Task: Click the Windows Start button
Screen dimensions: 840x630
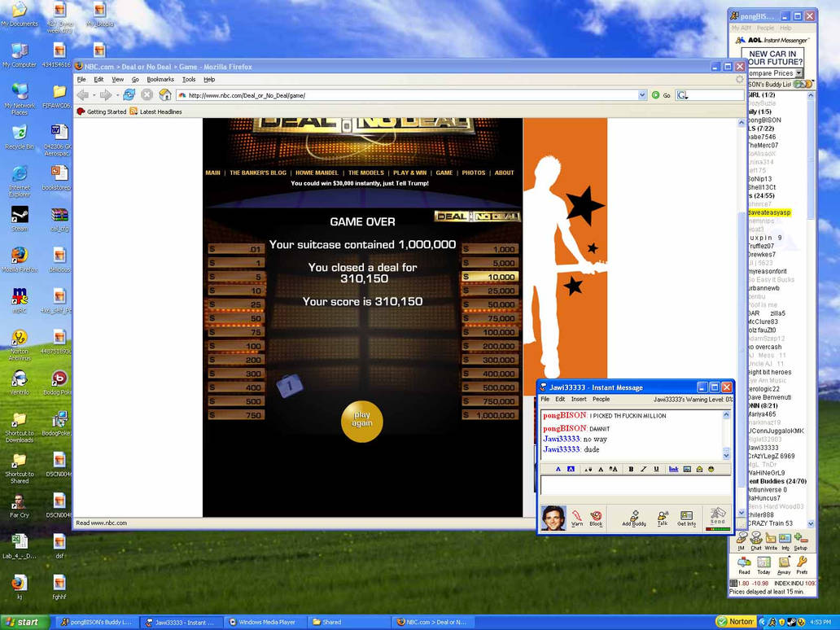Action: point(24,622)
